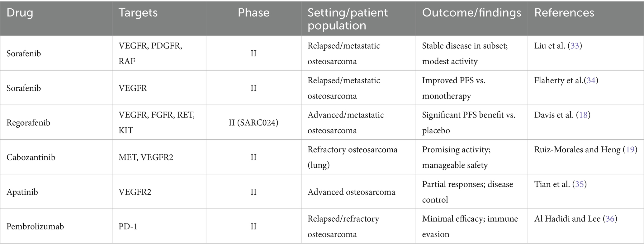Screen dimensions: 644x249
Task: Open reference link 33 by Liu et al.
Action: [575, 46]
